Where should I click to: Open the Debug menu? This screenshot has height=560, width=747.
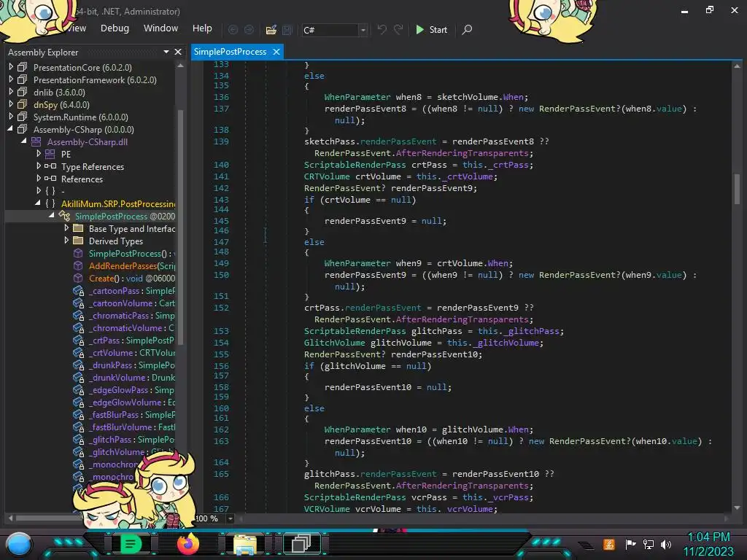coord(115,28)
